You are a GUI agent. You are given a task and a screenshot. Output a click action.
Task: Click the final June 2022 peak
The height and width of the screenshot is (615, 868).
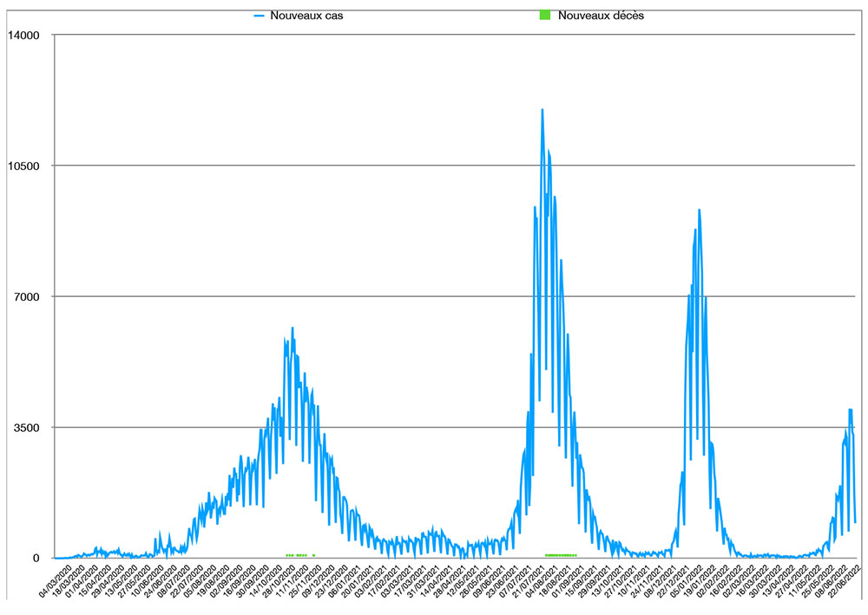pyautogui.click(x=851, y=409)
